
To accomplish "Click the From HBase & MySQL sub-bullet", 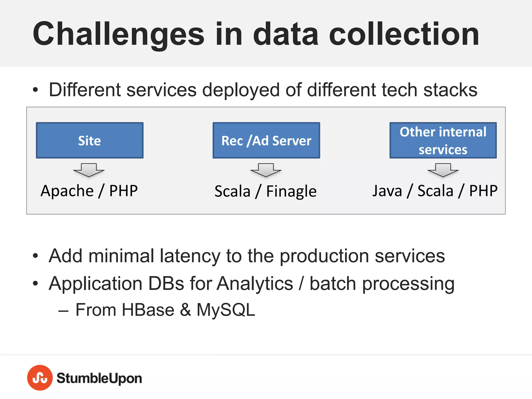I will pos(165,310).
